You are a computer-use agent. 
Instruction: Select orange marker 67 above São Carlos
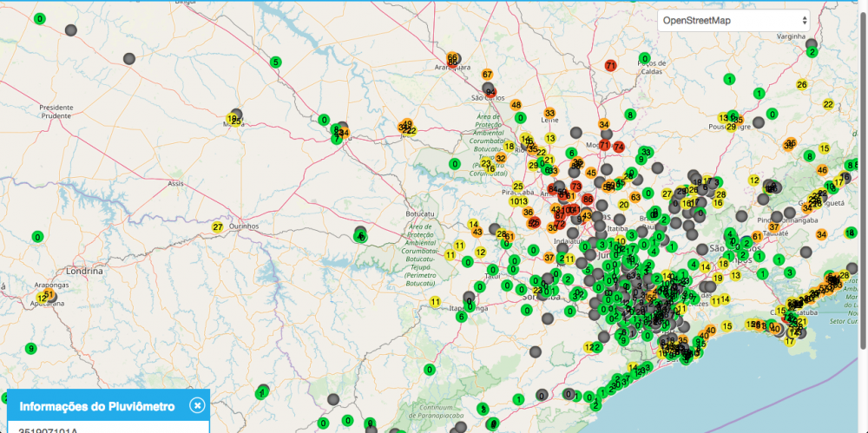487,75
